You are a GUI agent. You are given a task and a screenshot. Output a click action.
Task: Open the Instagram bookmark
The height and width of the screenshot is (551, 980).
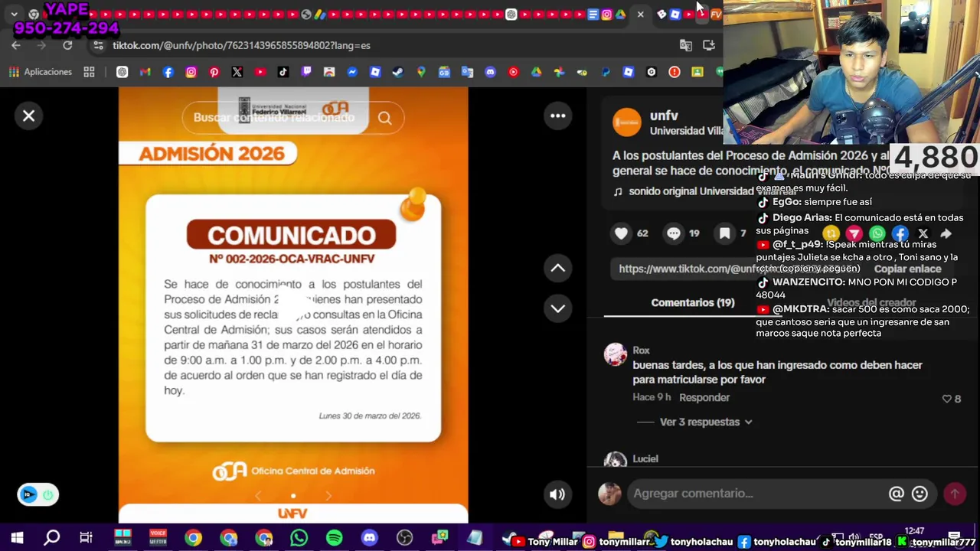pos(191,72)
